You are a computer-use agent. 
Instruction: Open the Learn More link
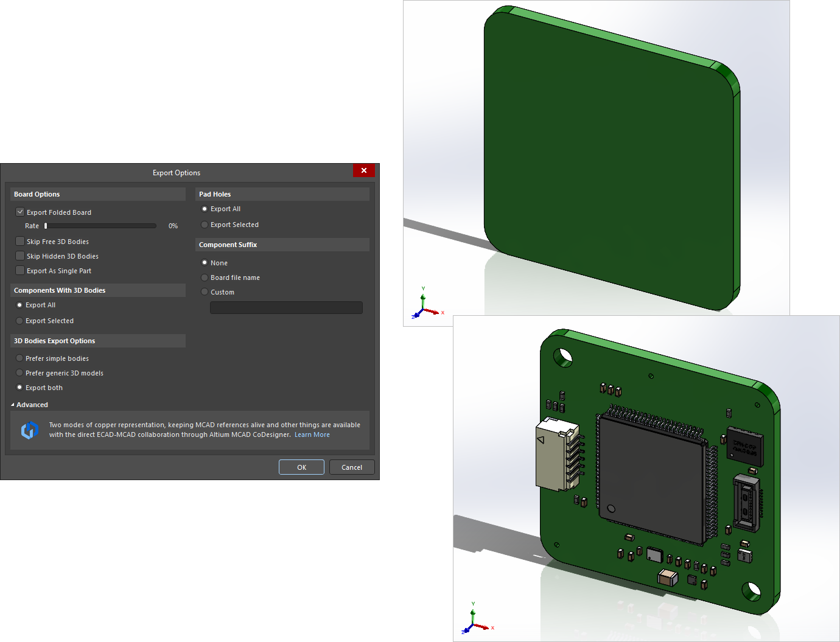312,434
